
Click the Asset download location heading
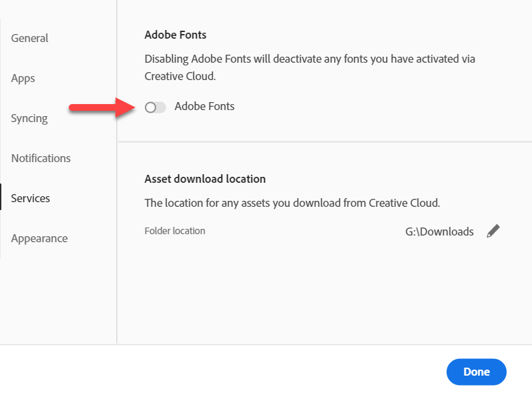click(x=205, y=179)
